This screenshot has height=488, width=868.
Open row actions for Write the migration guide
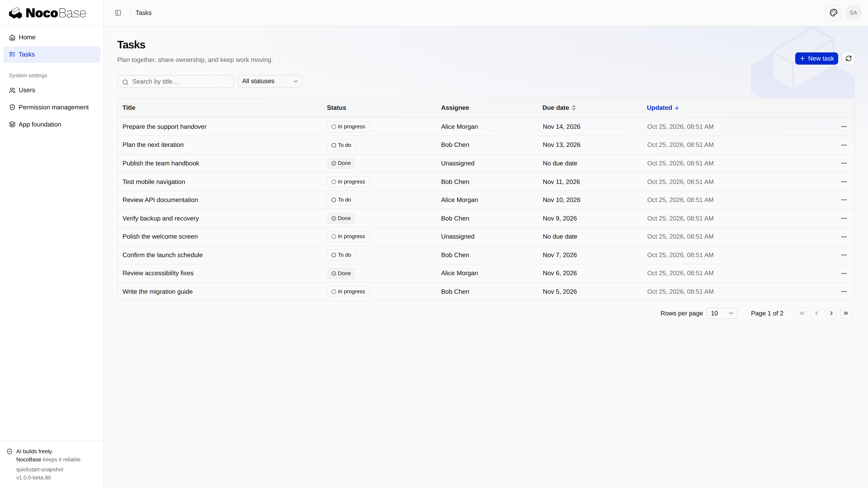(844, 292)
